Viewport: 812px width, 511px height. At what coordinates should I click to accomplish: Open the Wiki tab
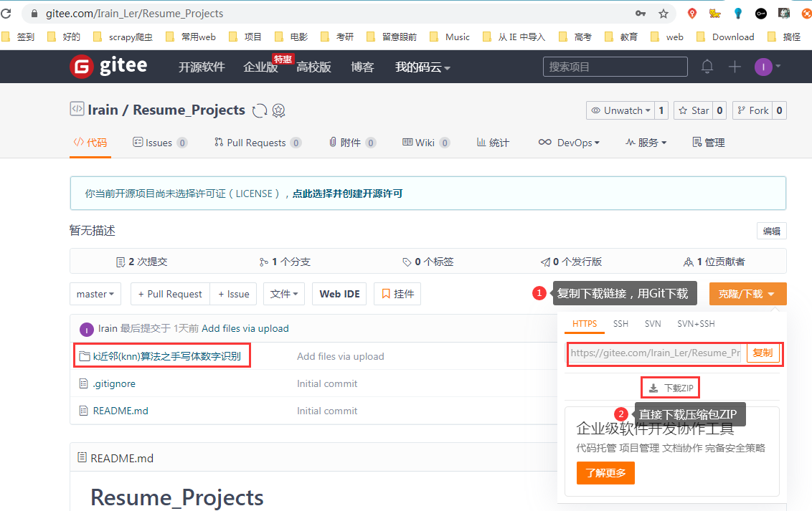tap(425, 143)
